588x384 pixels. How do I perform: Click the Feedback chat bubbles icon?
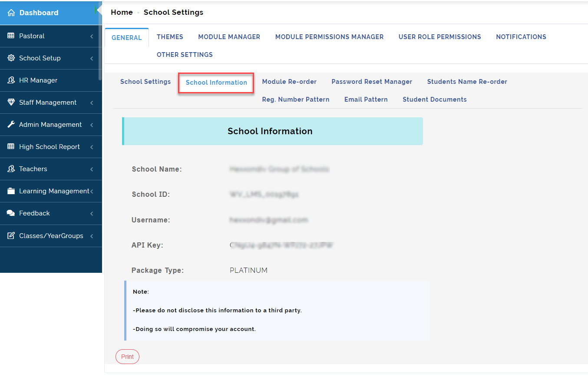(x=11, y=213)
